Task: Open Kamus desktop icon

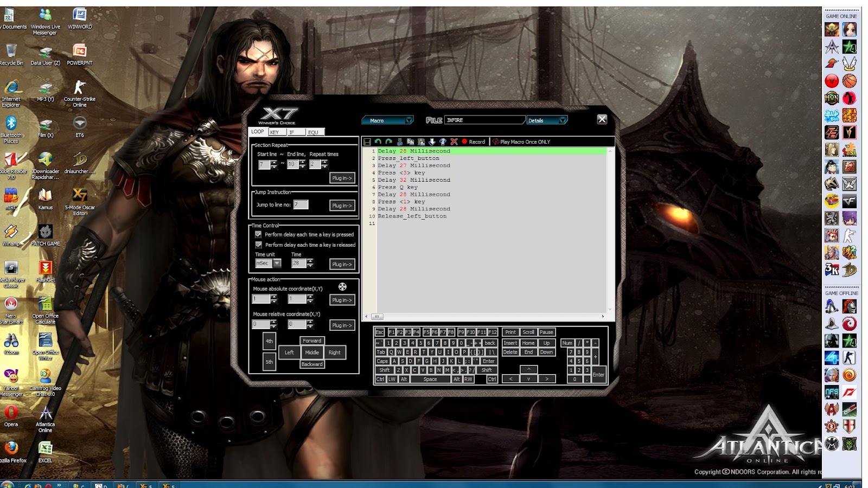Action: pos(46,199)
